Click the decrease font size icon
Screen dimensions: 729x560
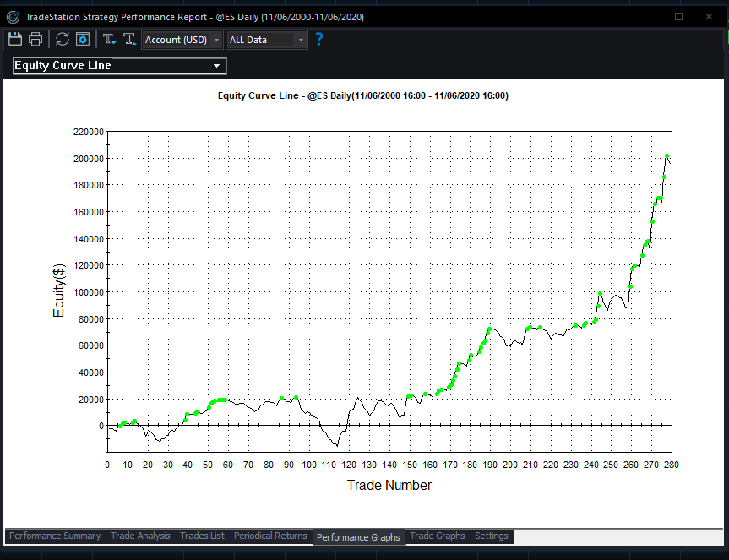click(x=107, y=38)
